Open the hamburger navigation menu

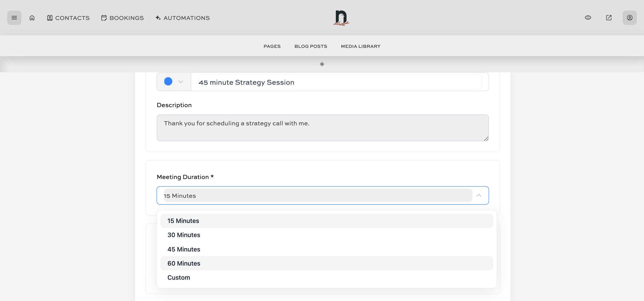14,17
